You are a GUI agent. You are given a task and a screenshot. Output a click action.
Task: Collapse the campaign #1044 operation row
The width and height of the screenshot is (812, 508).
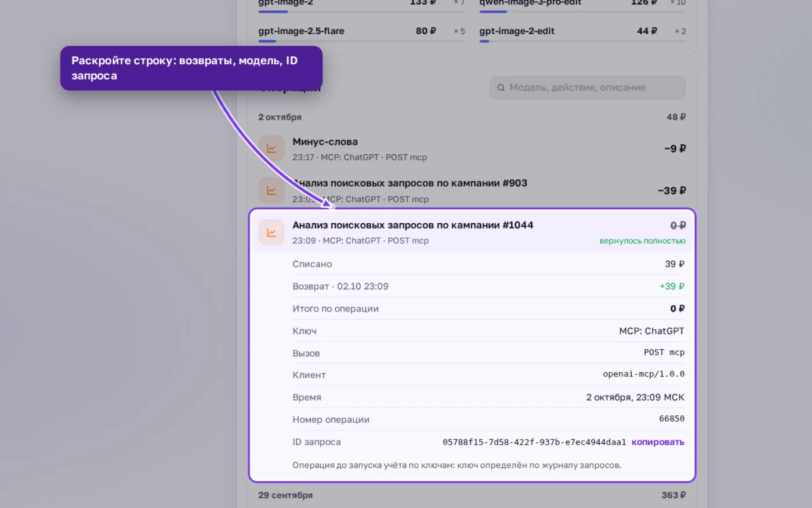tap(472, 232)
